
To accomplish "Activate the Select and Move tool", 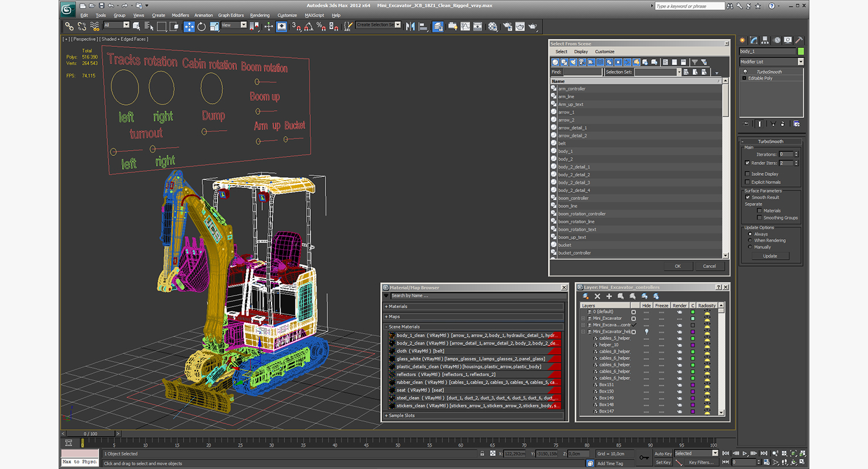I will (189, 26).
